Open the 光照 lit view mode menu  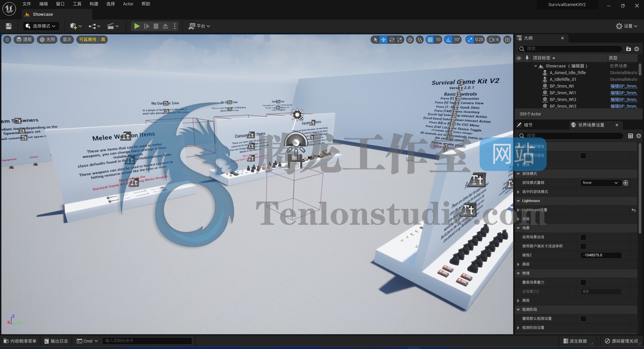47,40
